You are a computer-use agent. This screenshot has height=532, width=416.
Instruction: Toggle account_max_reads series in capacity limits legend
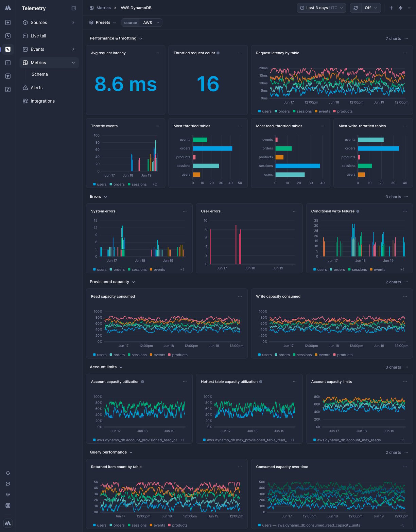(x=347, y=440)
